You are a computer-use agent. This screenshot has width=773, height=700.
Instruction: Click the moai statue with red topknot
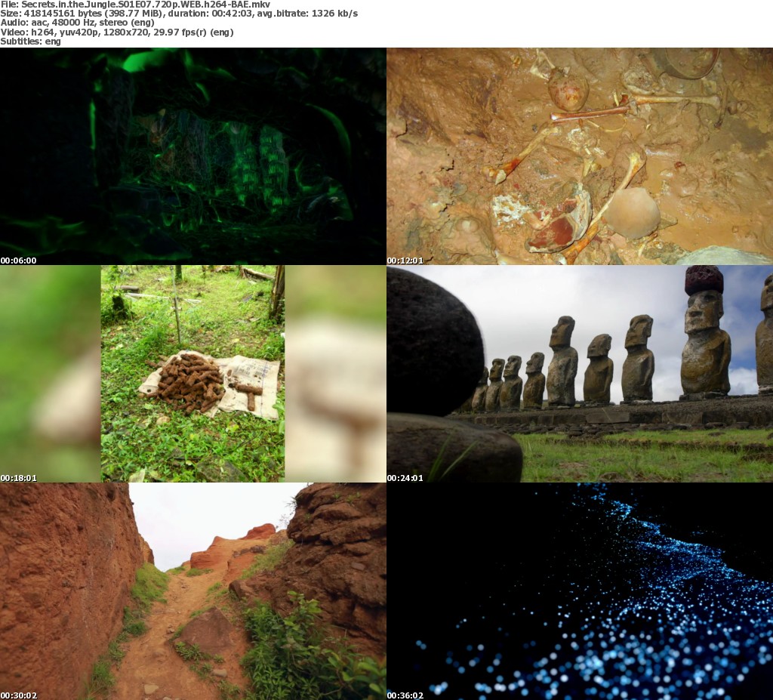(706, 332)
